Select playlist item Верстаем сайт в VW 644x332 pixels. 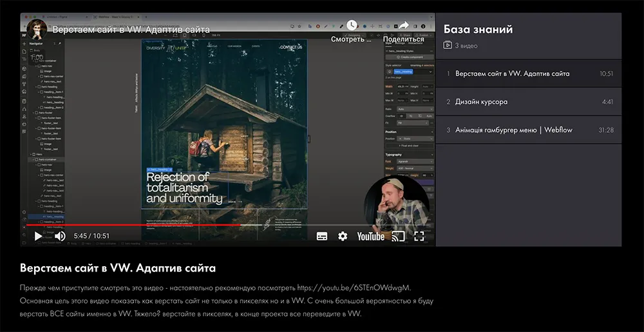pyautogui.click(x=529, y=73)
